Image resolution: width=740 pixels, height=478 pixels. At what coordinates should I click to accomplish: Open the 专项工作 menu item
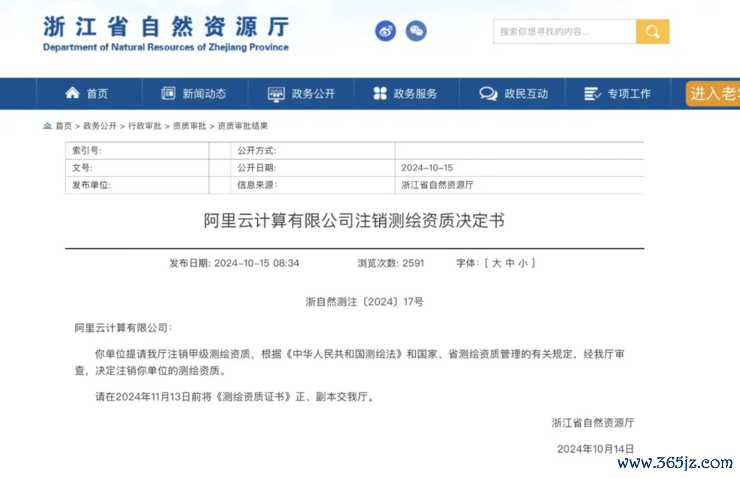point(629,94)
